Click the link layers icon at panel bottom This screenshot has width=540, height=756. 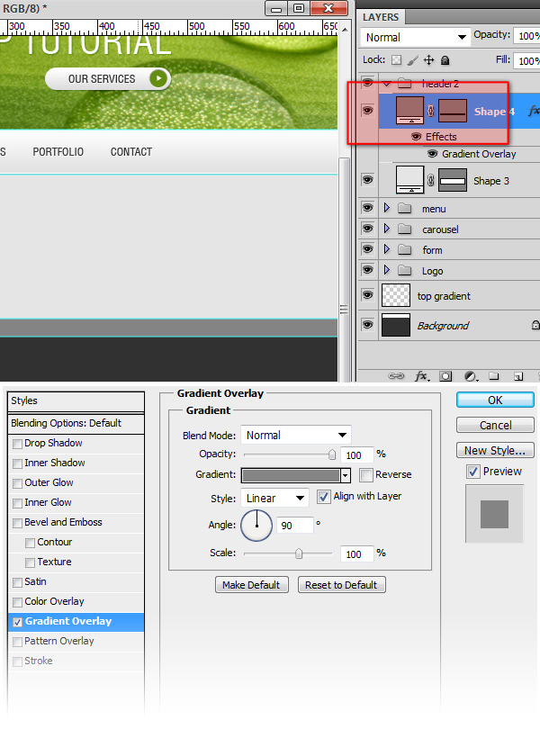click(x=396, y=376)
